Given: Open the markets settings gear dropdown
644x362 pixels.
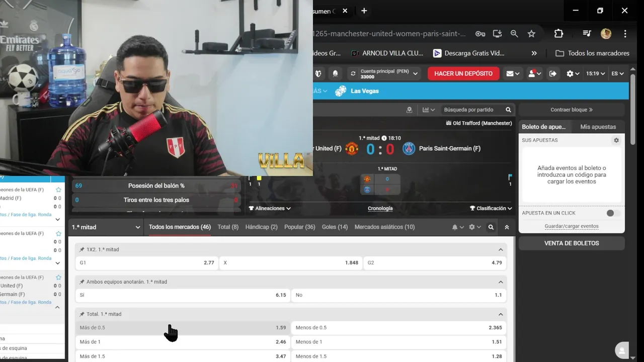Looking at the screenshot, I should (475, 227).
